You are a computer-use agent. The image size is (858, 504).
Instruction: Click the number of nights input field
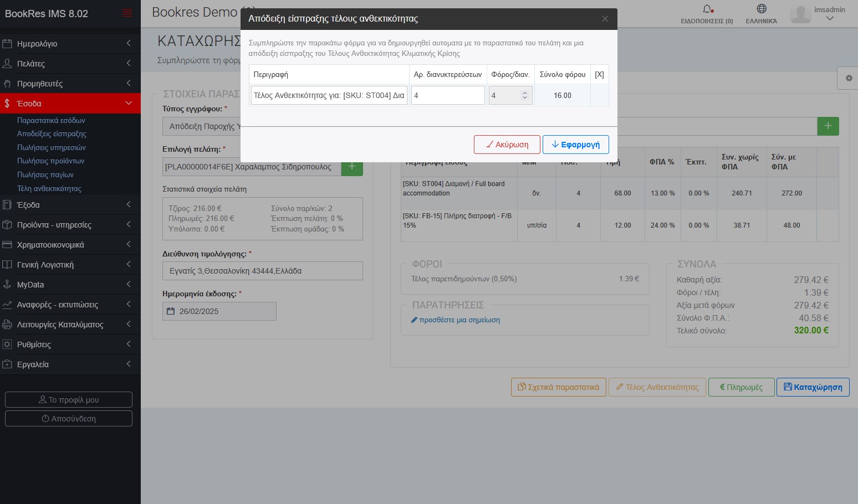(x=447, y=95)
